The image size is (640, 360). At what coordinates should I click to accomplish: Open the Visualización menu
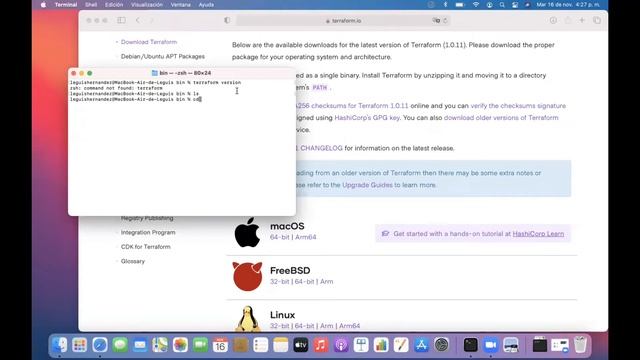point(147,5)
